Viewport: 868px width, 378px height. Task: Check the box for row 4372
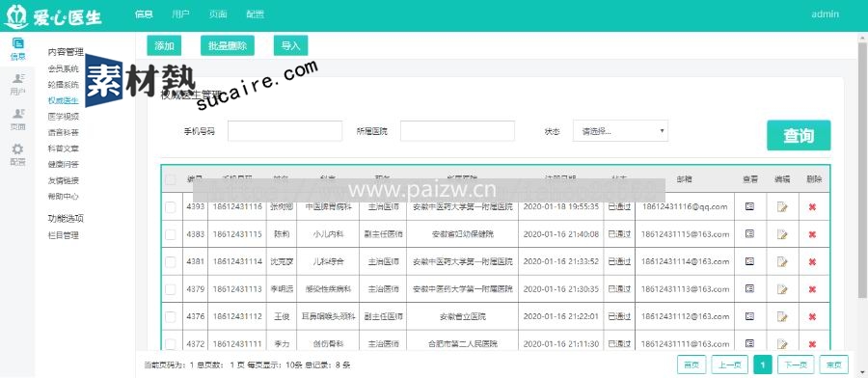171,344
